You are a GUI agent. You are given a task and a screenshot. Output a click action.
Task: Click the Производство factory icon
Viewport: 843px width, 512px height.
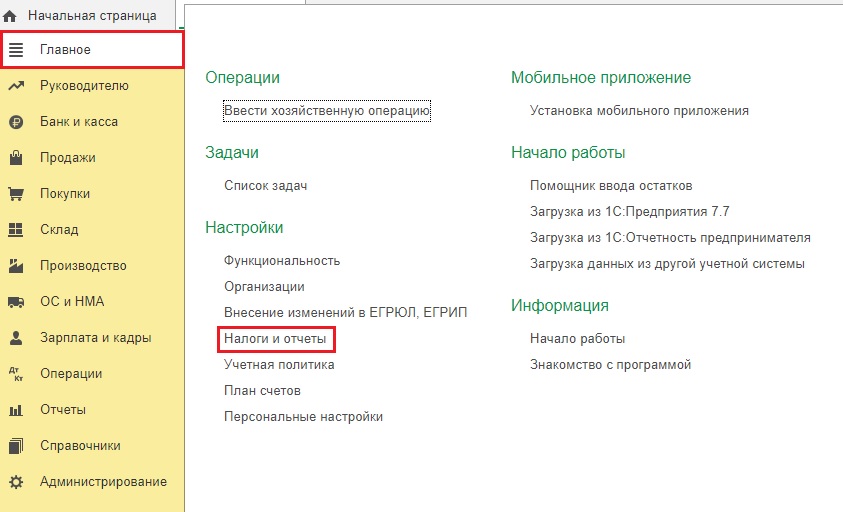pyautogui.click(x=16, y=265)
